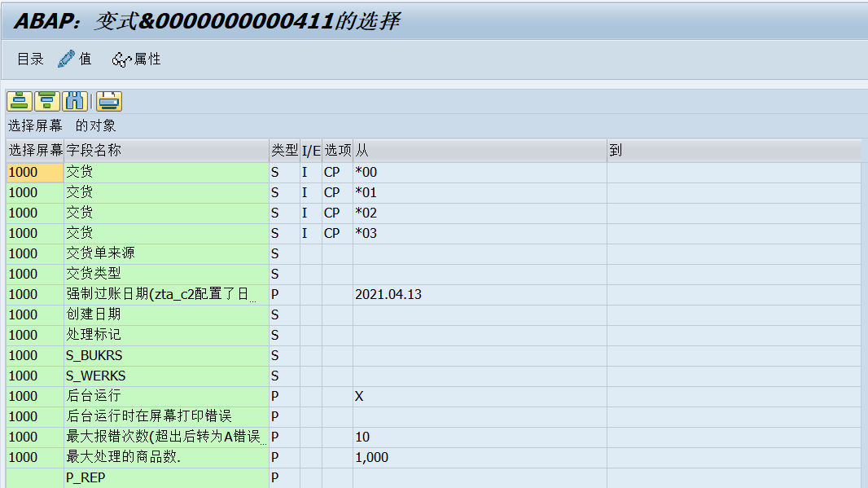Click the print icon in toolbar
Screen dimensions: 868x488
(x=108, y=101)
